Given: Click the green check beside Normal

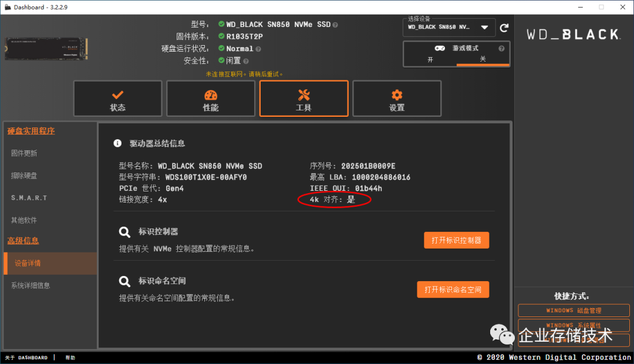Looking at the screenshot, I should [x=221, y=48].
